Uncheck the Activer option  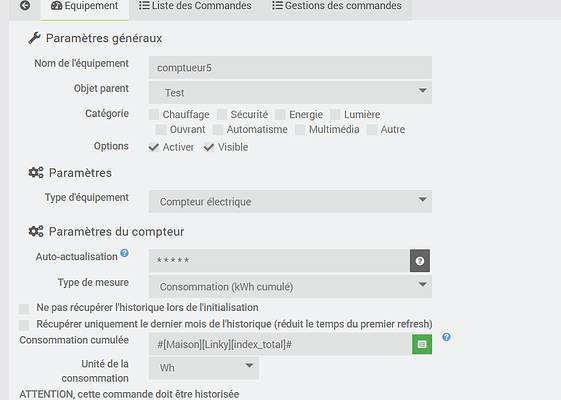pyautogui.click(x=154, y=147)
